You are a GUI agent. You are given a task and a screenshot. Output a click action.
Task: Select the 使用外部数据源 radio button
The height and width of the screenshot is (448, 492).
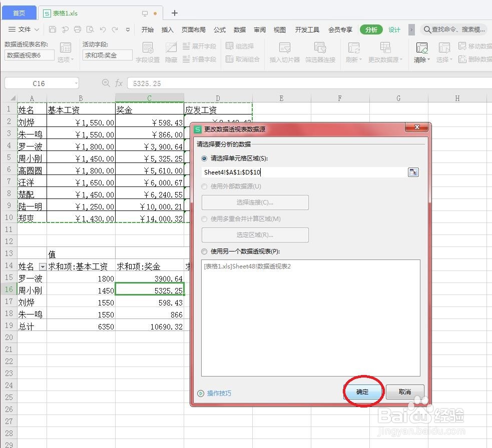click(204, 186)
